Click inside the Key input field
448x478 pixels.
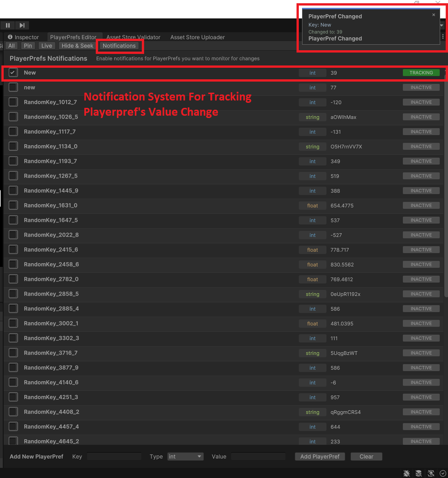point(113,456)
